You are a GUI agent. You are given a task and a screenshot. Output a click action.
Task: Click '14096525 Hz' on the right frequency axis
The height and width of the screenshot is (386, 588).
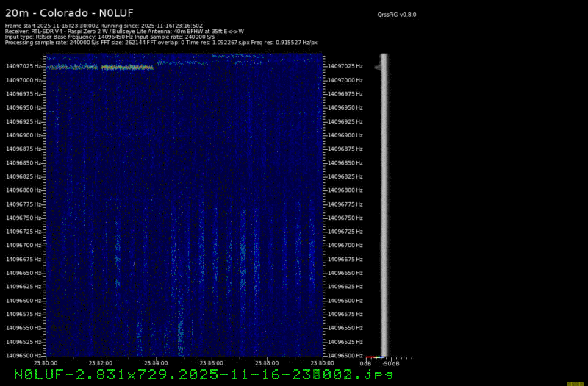345,342
